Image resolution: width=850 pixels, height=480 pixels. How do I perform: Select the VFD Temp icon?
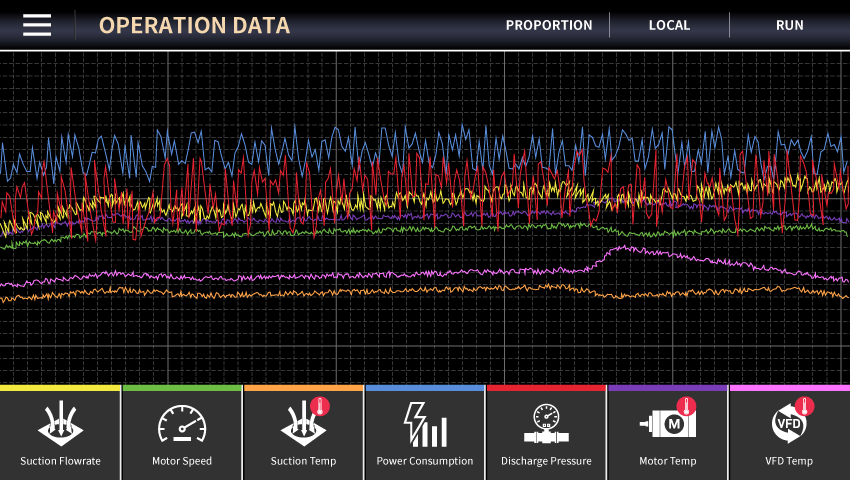789,423
